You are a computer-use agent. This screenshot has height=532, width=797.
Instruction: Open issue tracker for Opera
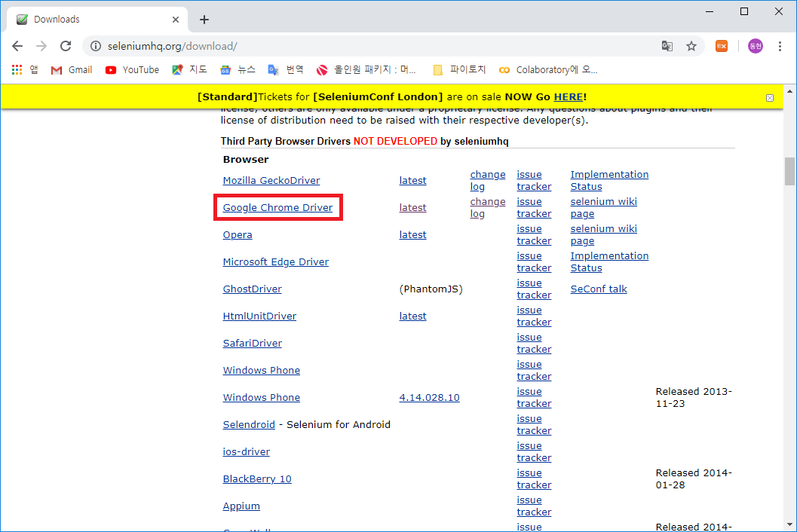[x=534, y=235]
